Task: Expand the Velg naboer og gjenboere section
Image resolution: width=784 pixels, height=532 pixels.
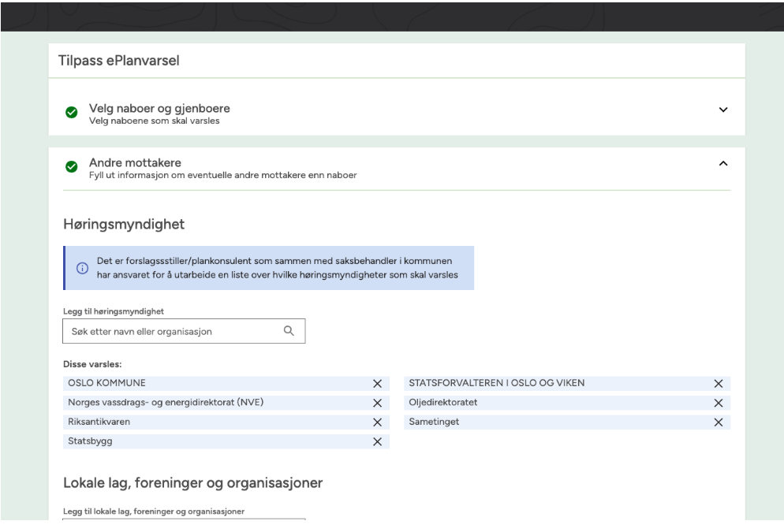Action: tap(723, 110)
